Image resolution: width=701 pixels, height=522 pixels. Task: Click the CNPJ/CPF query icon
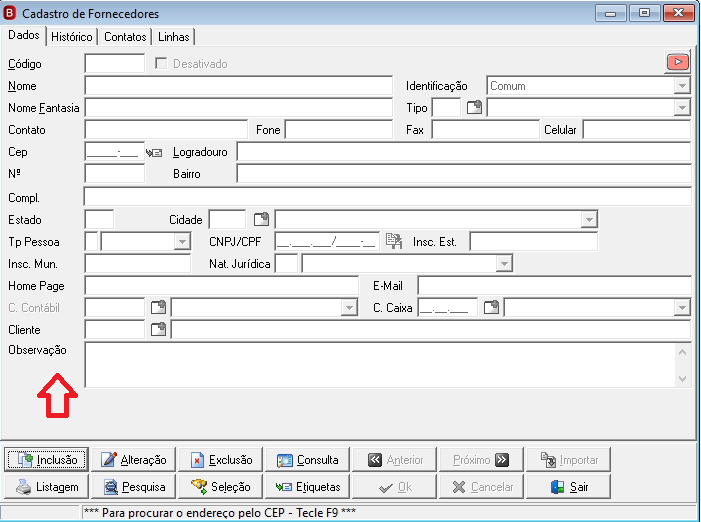pos(394,241)
